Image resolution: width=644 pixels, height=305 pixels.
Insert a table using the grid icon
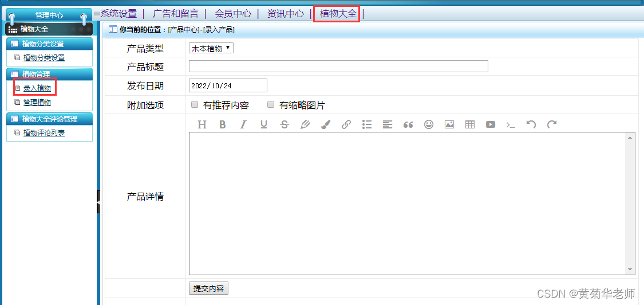coord(470,124)
